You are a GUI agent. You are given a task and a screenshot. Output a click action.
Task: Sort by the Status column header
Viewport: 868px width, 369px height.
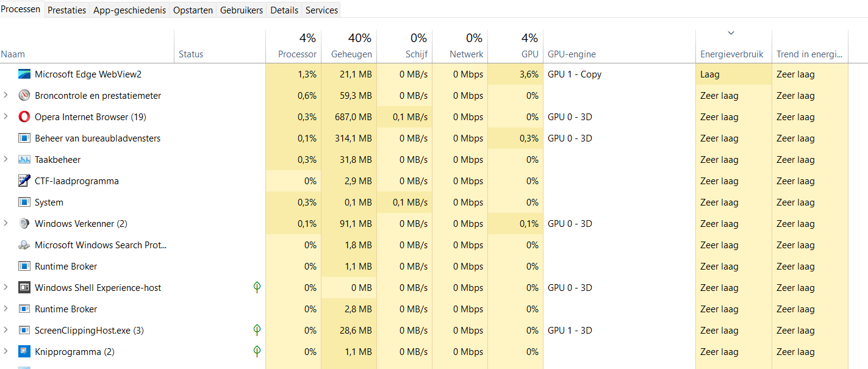[x=220, y=46]
